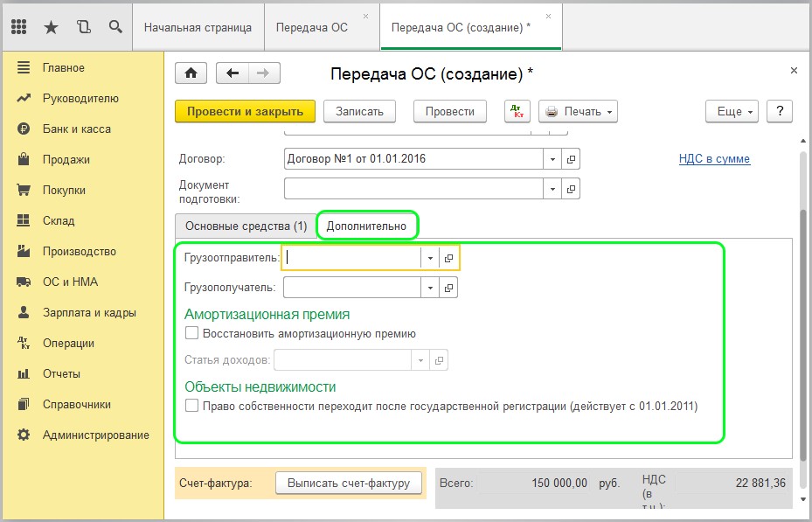Expand the Грузополучатель dropdown
The image size is (812, 522).
430,288
